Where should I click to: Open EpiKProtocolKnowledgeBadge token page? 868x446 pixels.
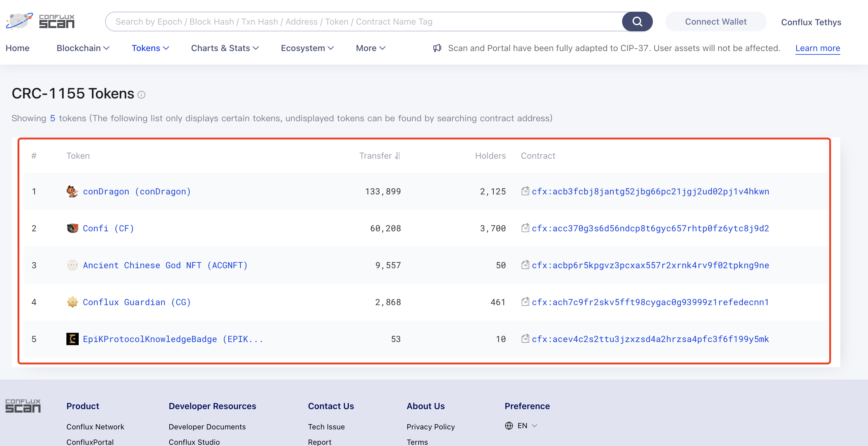coord(173,339)
